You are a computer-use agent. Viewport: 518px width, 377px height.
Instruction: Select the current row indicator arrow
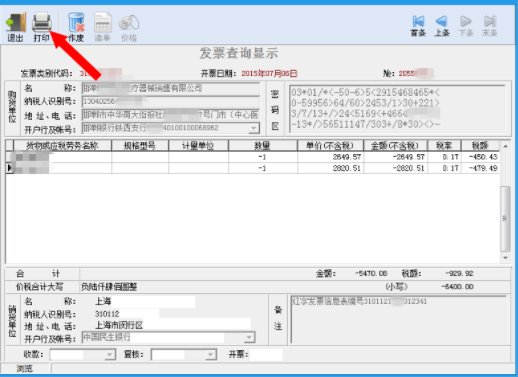[10, 168]
